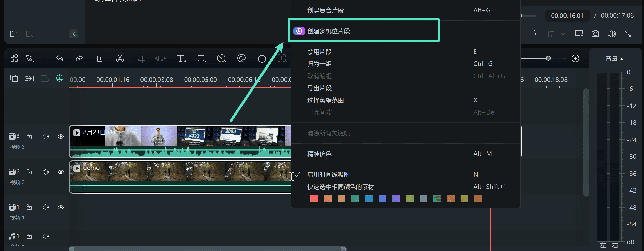This screenshot has width=644, height=251.
Task: Mute audio on video track 2
Action: (x=45, y=172)
